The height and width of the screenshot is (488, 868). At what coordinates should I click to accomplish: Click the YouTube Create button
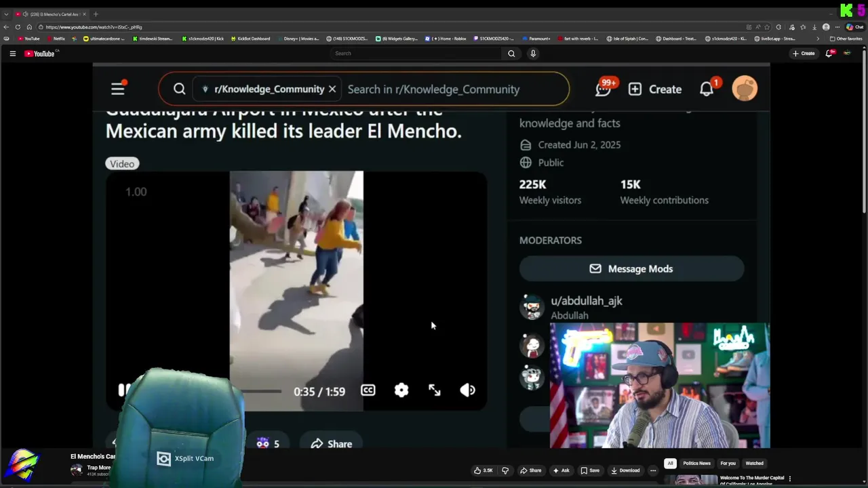tap(804, 54)
